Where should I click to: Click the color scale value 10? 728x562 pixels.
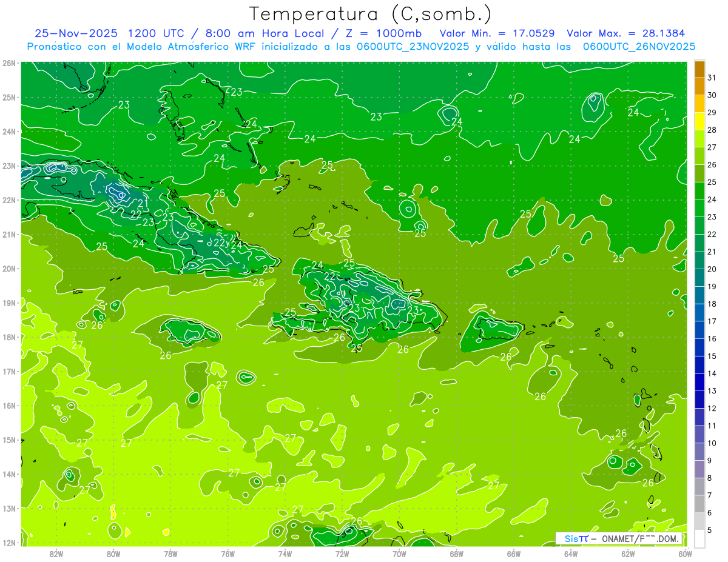[x=712, y=443]
